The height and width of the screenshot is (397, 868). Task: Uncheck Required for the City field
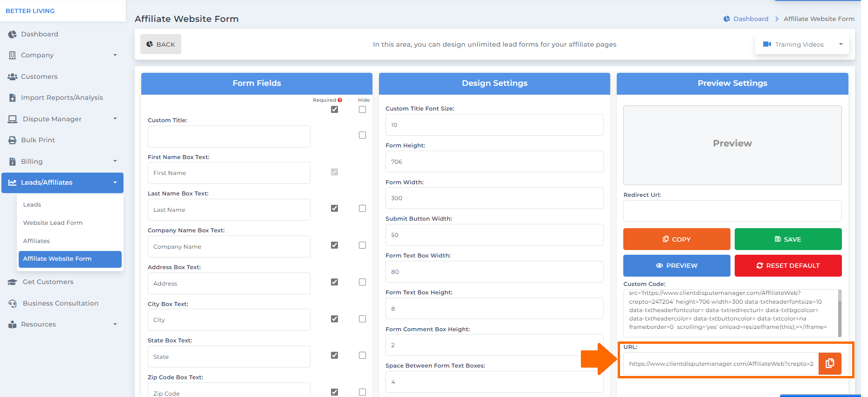(334, 319)
